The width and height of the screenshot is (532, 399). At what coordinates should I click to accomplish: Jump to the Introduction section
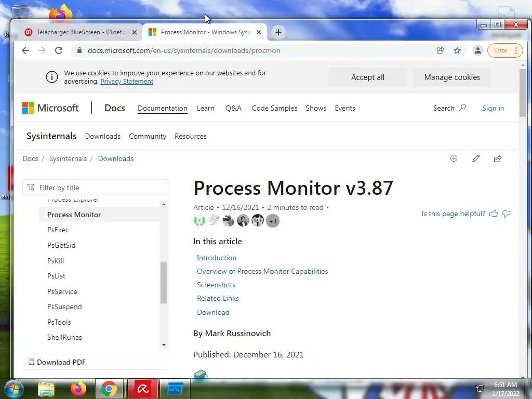217,258
